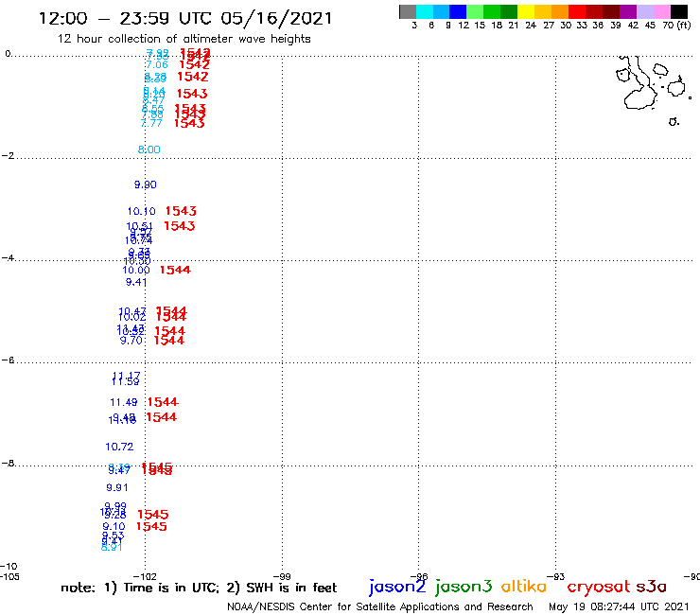This screenshot has width=700, height=615.
Task: Select the red 'cryosat' satellite label
Action: (x=599, y=588)
